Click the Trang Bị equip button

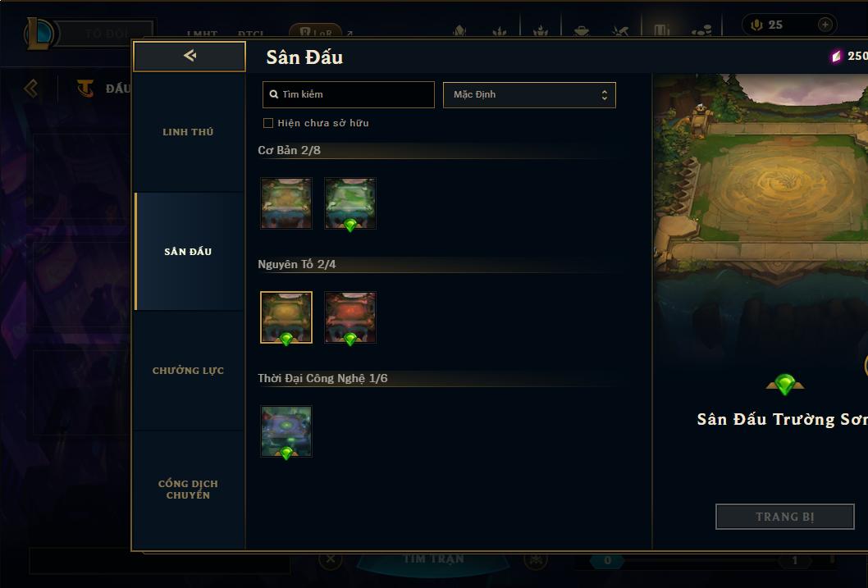(784, 517)
